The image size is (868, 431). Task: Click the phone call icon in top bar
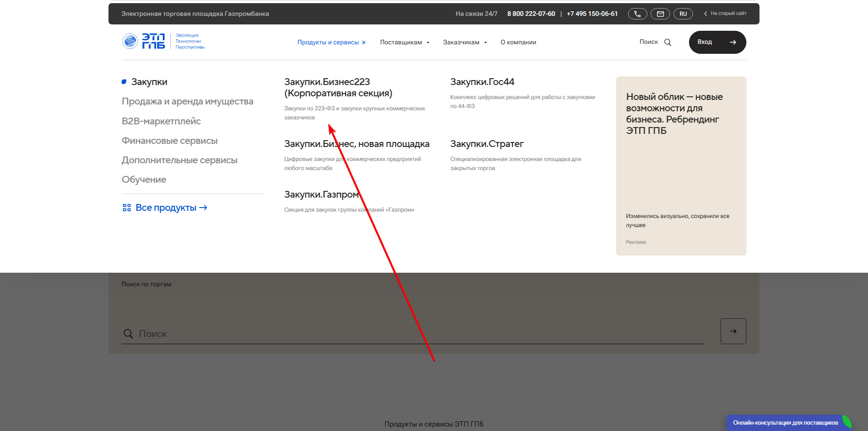click(637, 14)
